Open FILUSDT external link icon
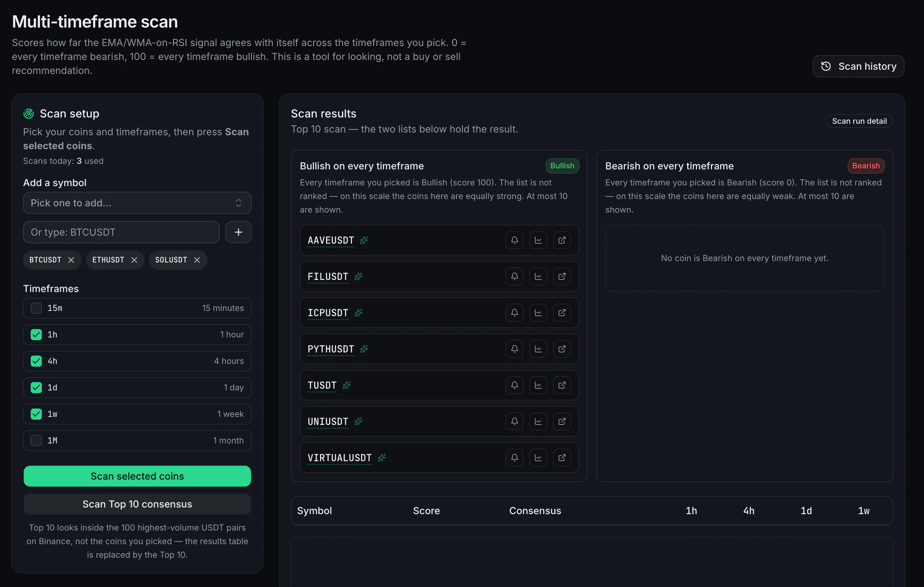 click(x=562, y=276)
